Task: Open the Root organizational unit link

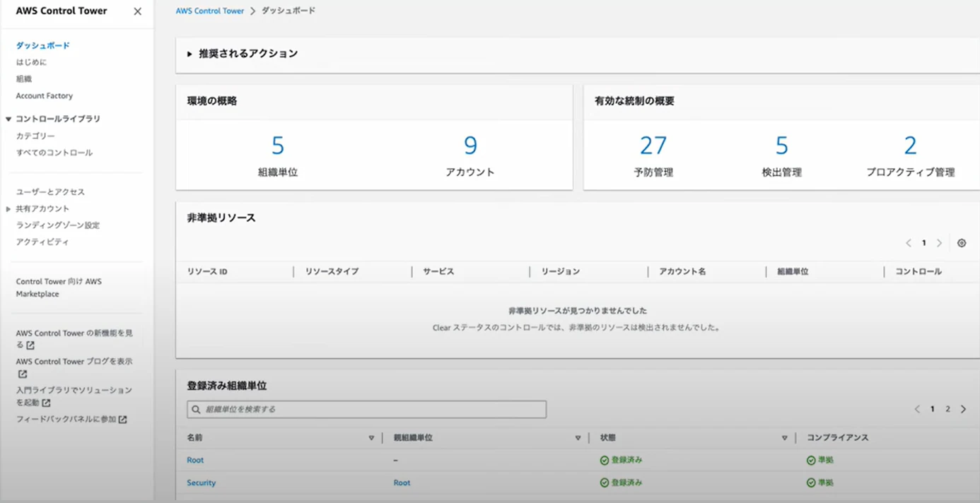Action: [x=195, y=460]
